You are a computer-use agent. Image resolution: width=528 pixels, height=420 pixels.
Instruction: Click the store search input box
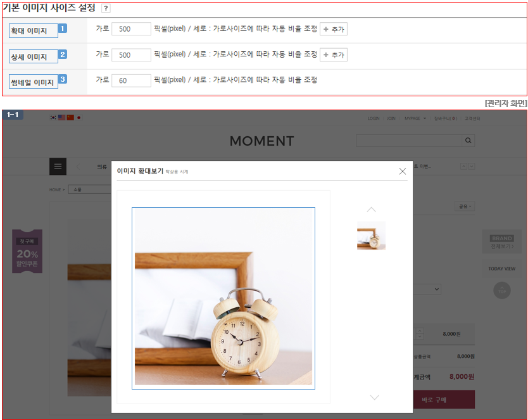[409, 141]
